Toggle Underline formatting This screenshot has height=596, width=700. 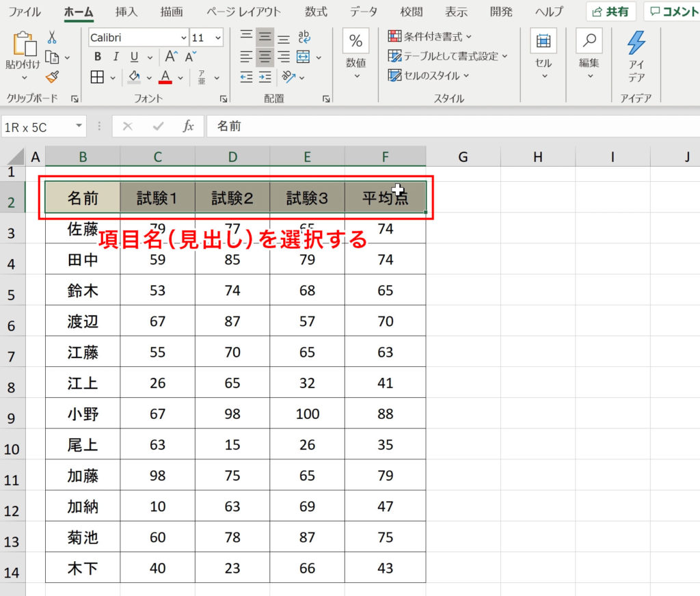135,57
